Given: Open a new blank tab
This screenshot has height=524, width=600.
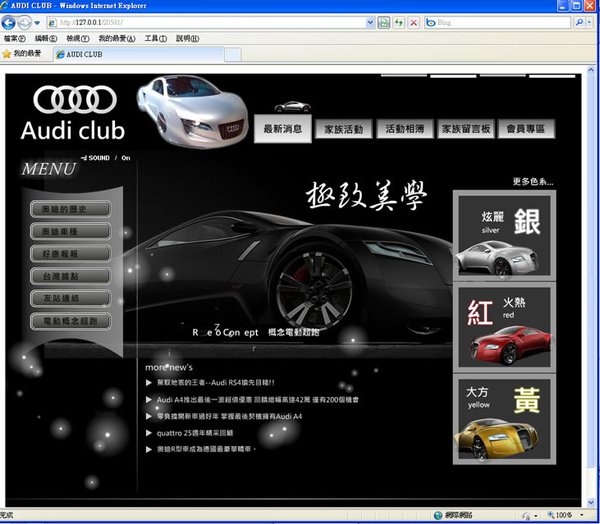Looking at the screenshot, I should point(232,55).
